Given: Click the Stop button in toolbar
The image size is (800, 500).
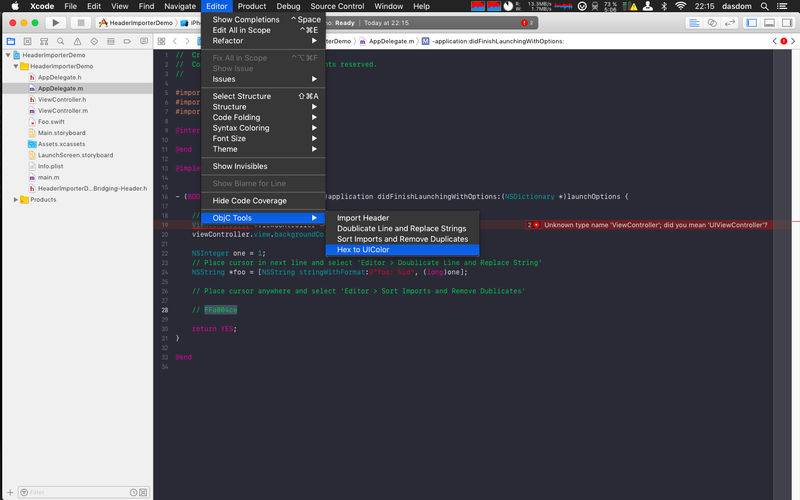Looking at the screenshot, I should tap(80, 22).
